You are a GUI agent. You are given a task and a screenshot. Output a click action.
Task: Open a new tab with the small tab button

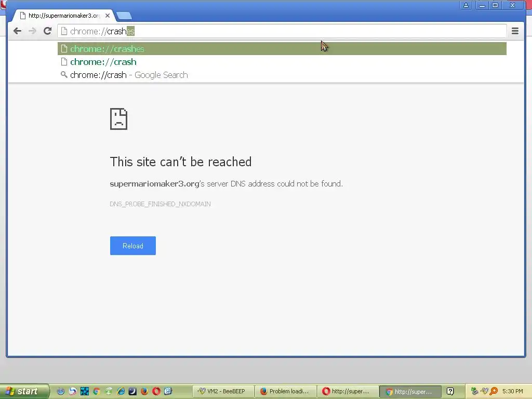(x=124, y=16)
